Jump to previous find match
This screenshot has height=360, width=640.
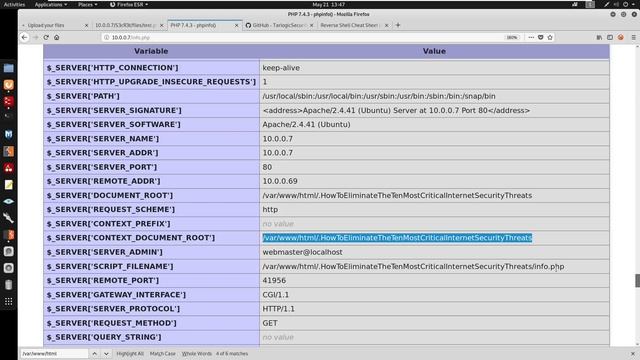[x=94, y=353]
